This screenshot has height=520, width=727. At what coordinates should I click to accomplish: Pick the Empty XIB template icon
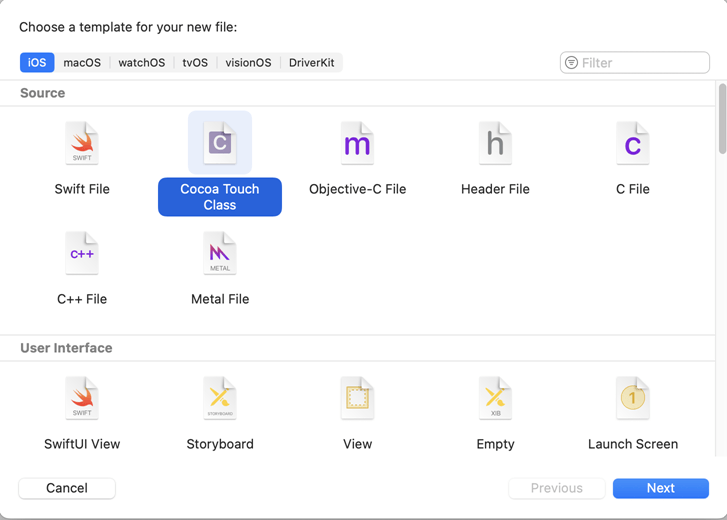pyautogui.click(x=495, y=399)
